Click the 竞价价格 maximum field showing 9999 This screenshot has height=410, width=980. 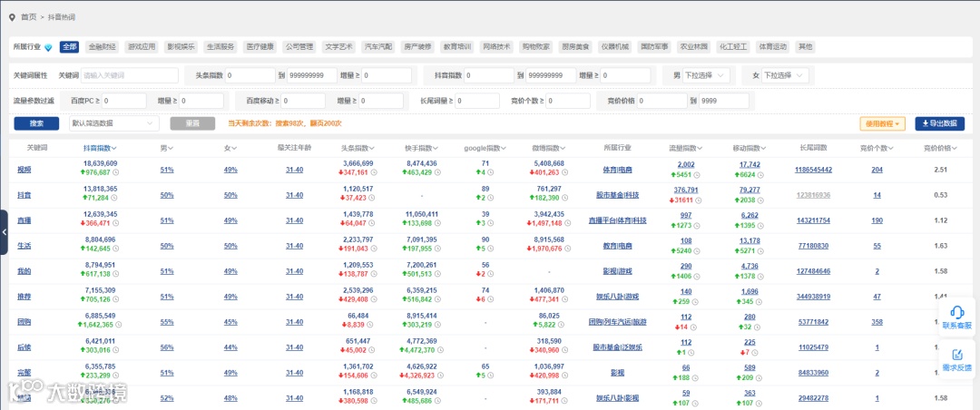724,101
